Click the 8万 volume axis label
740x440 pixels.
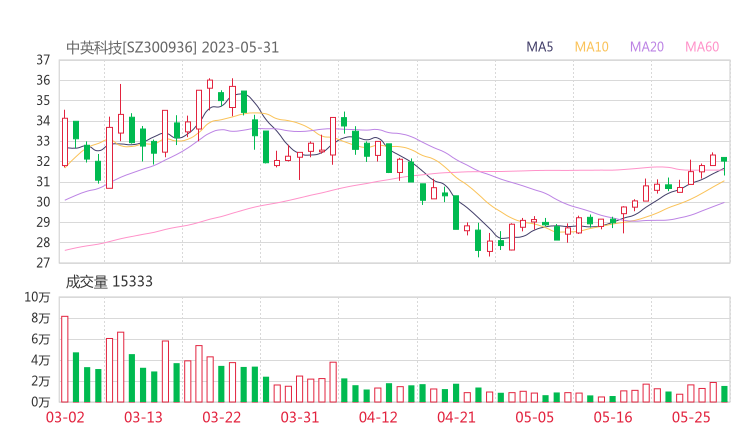[40, 318]
